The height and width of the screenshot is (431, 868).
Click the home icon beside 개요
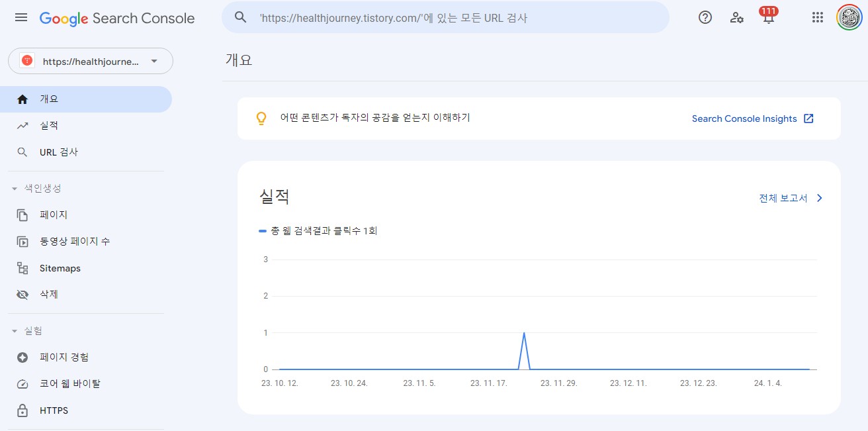pyautogui.click(x=22, y=99)
